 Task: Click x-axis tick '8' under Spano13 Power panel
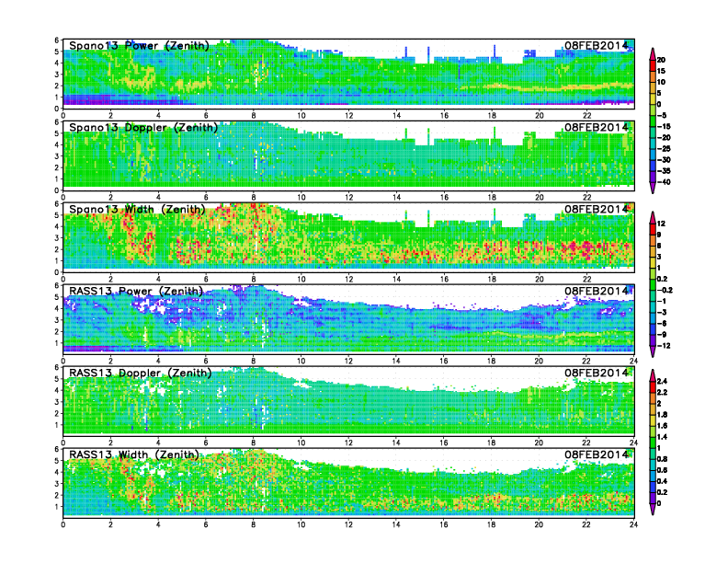click(x=254, y=115)
